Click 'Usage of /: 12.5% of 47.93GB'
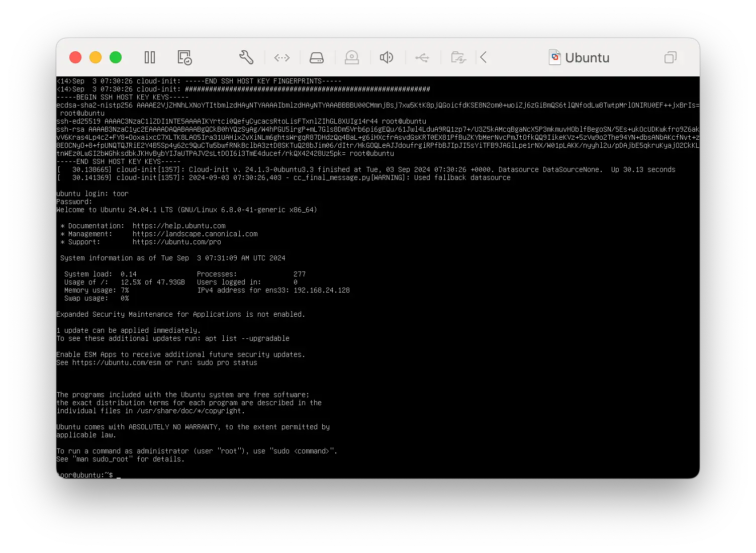Viewport: 756px width, 553px height. tap(125, 282)
